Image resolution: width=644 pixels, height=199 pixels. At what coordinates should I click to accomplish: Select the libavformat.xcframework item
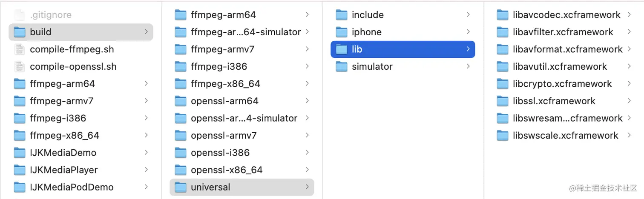[567, 49]
